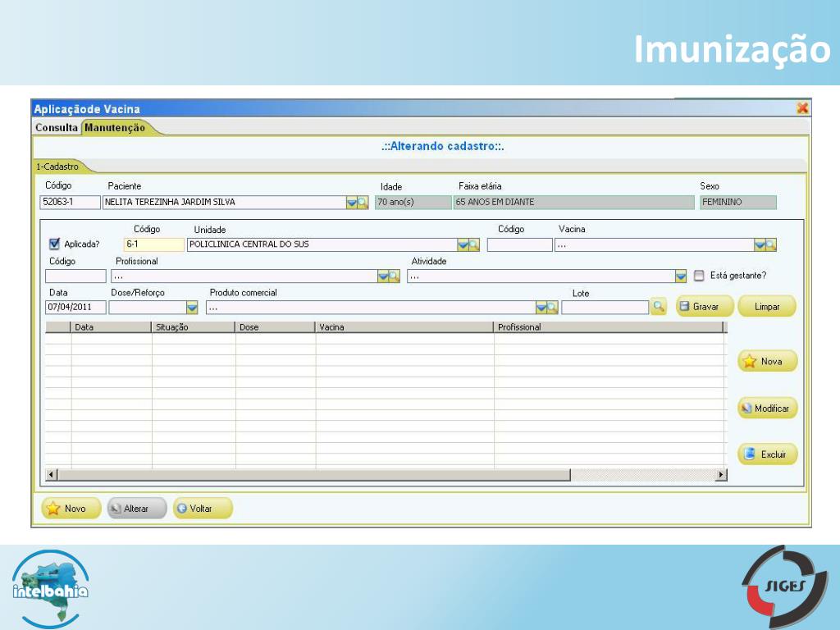840x630 pixels.
Task: Click the Voltar button
Action: [x=202, y=509]
